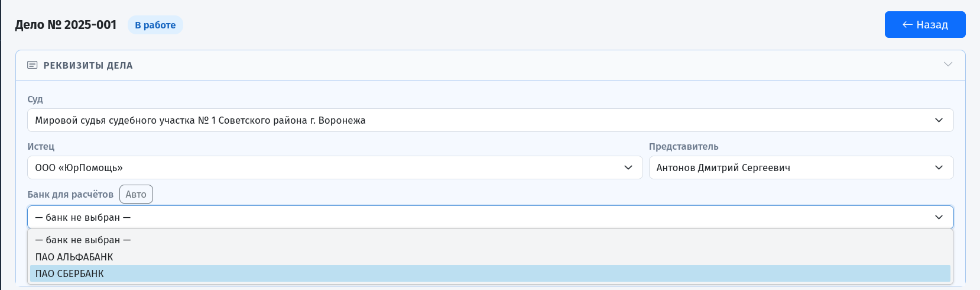Click the РЕКВИЗИТЫ ДЕЛА section title
Viewport: 980px width, 290px height.
[x=88, y=65]
